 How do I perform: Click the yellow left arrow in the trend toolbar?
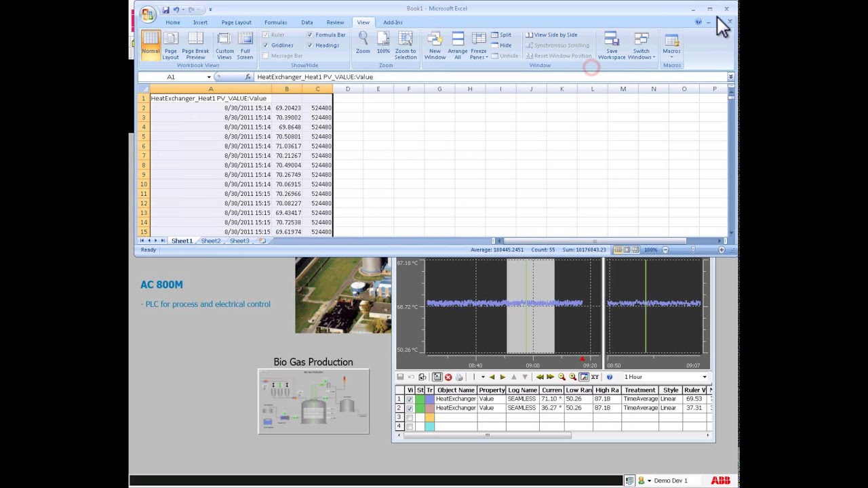[492, 377]
